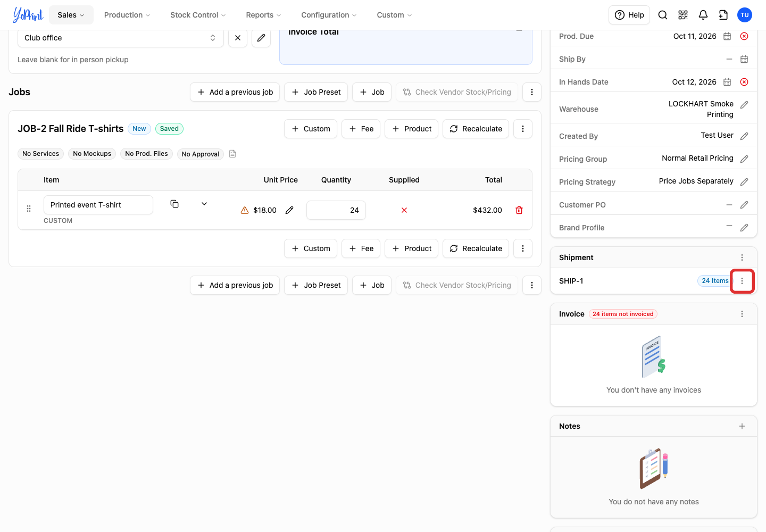This screenshot has width=766, height=532.
Task: Open the Reports menu
Action: 263,15
